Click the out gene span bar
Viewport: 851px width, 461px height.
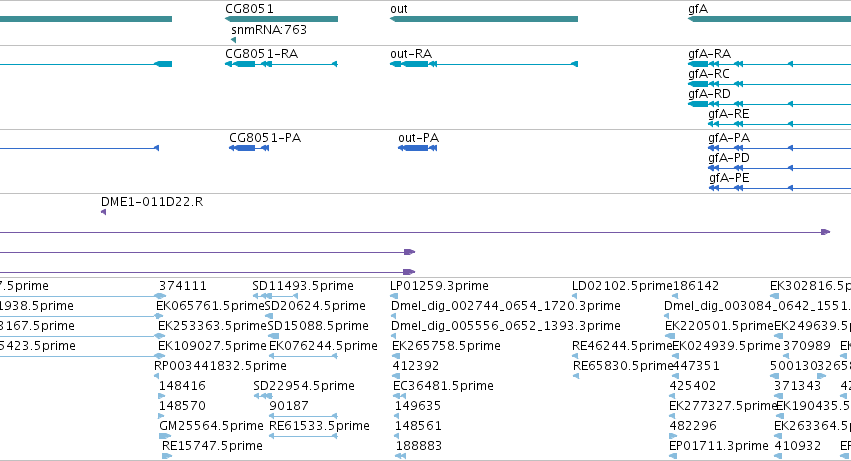point(484,19)
